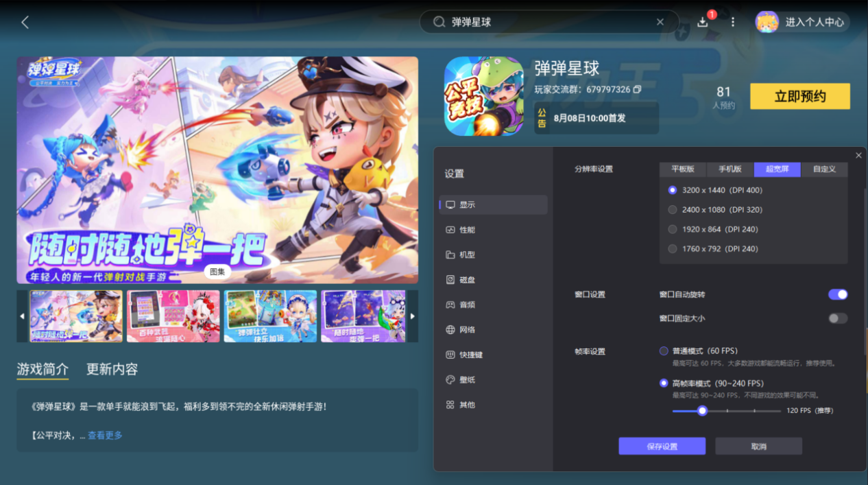Toggle 窗口自动旋转 switch
This screenshot has height=485, width=868.
pos(838,294)
